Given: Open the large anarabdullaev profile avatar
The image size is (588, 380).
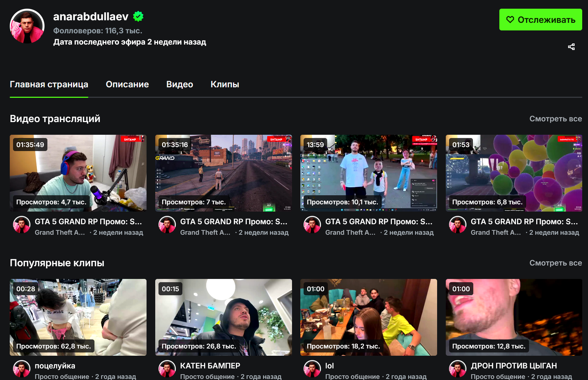Looking at the screenshot, I should pyautogui.click(x=27, y=26).
